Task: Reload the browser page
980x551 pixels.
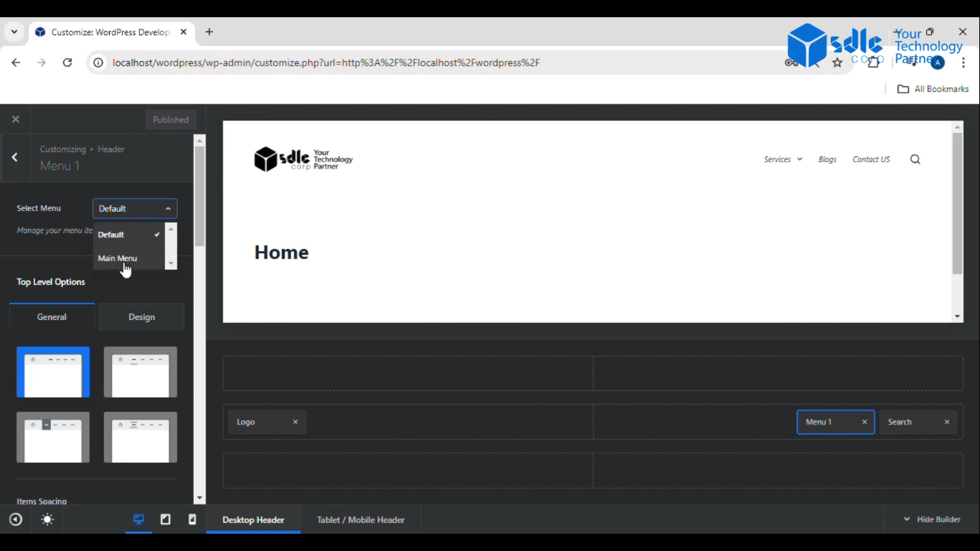Action: 67,62
